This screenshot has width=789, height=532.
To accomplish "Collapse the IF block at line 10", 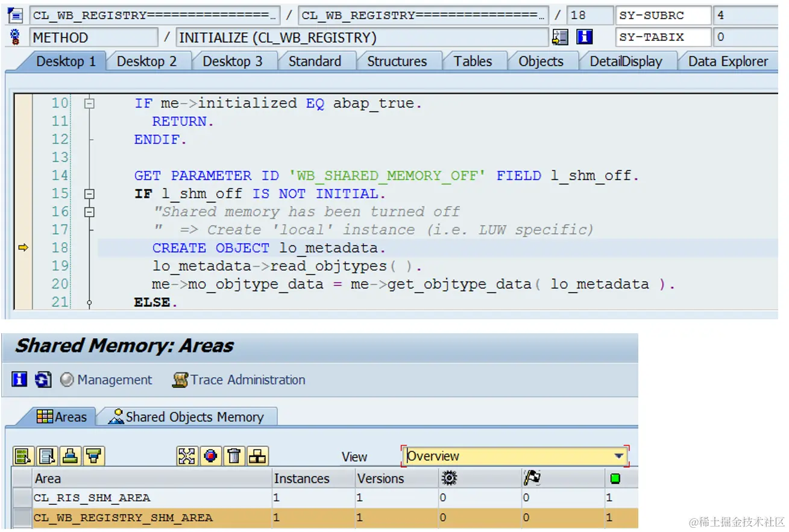I will click(x=89, y=104).
